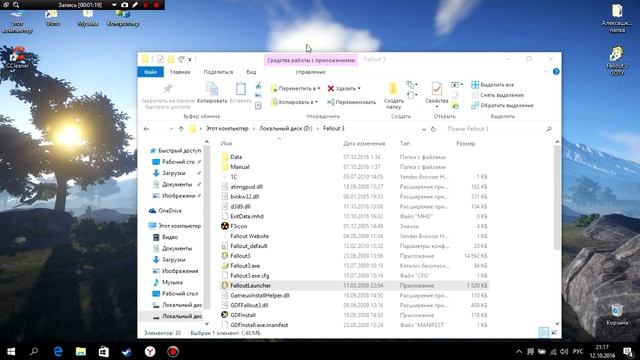Select OneDrive in the navigation pane
The width and height of the screenshot is (640, 360).
point(165,211)
